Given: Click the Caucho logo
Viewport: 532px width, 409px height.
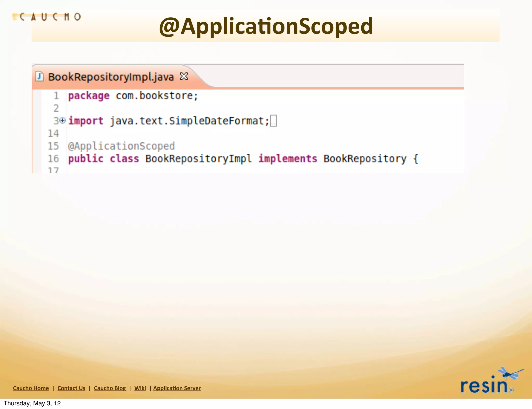Looking at the screenshot, I should tap(47, 17).
